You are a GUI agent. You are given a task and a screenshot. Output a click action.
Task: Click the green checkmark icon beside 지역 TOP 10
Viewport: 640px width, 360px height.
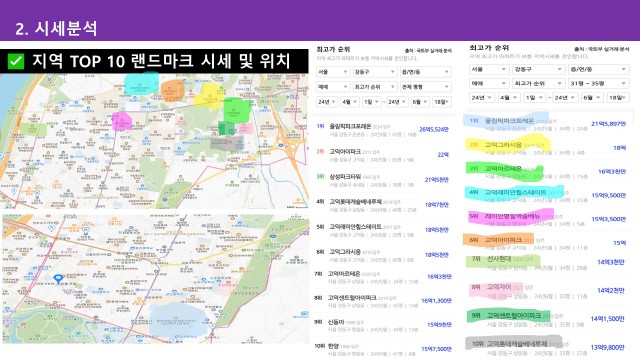(x=16, y=61)
